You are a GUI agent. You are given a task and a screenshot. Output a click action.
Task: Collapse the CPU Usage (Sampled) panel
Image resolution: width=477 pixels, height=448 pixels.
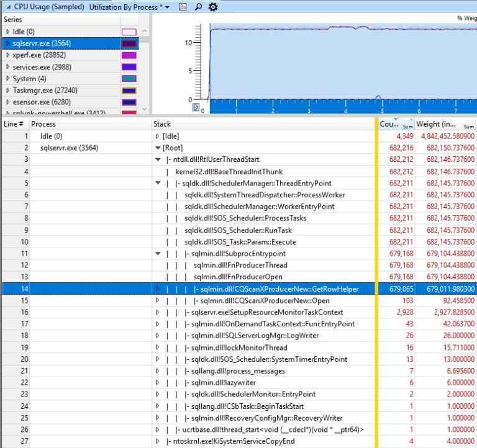click(x=9, y=7)
